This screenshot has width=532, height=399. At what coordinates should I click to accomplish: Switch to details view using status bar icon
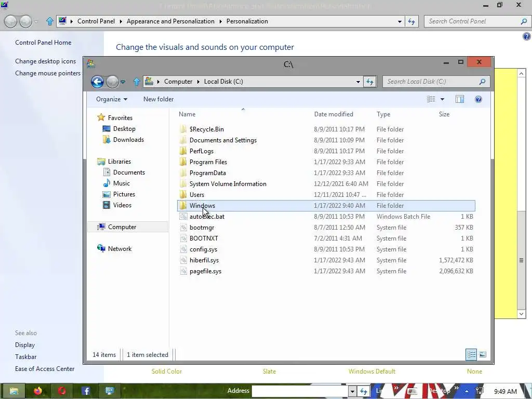471,354
